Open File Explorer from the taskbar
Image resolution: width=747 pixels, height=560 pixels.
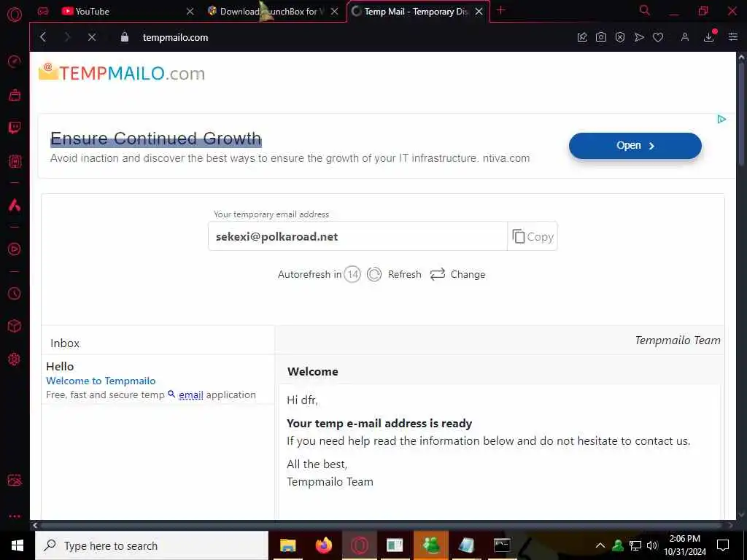287,545
